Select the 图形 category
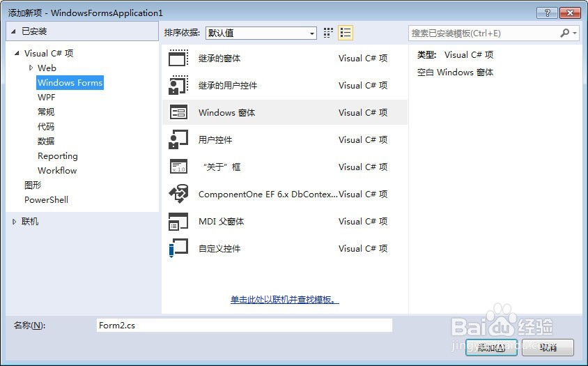Screen dimensions: 588x366 click(33, 185)
